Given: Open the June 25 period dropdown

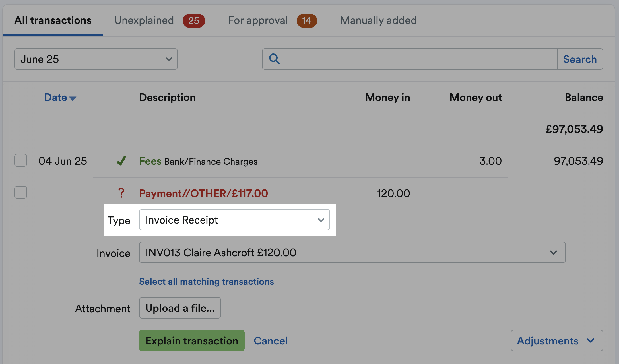Looking at the screenshot, I should (x=96, y=59).
